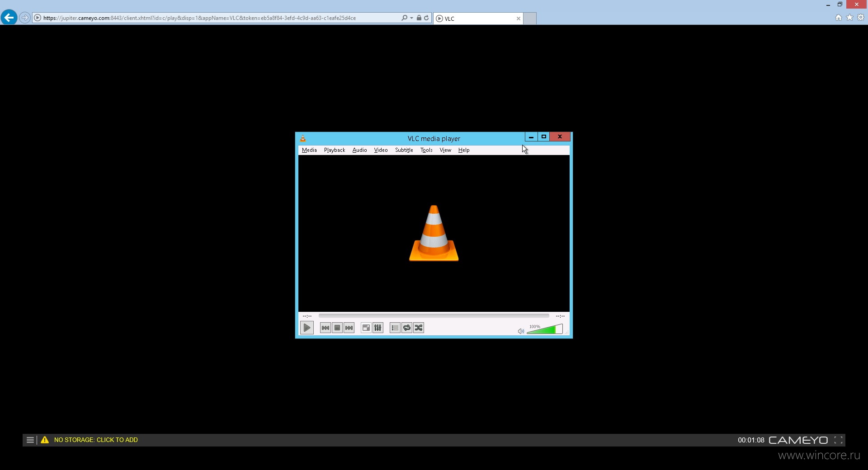Close the VLC media player window
The image size is (868, 470).
point(560,136)
